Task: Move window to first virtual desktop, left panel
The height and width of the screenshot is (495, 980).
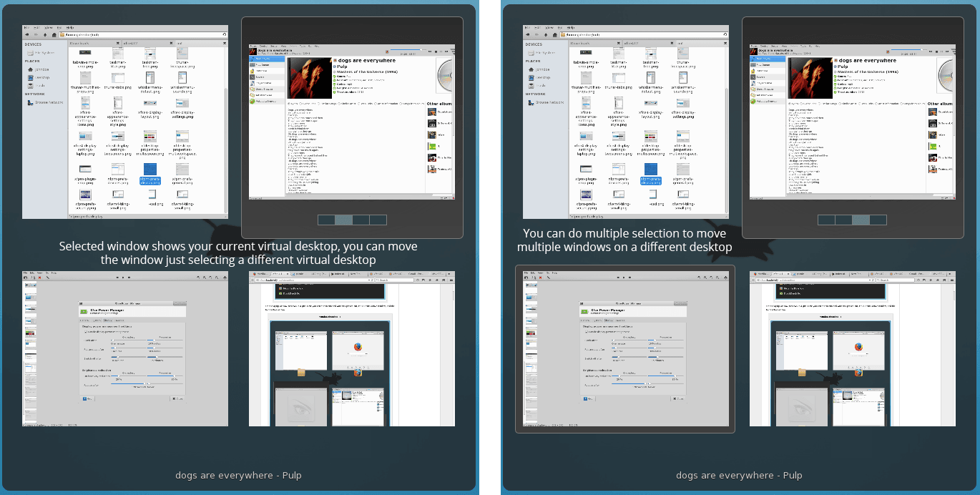Action: click(x=326, y=220)
